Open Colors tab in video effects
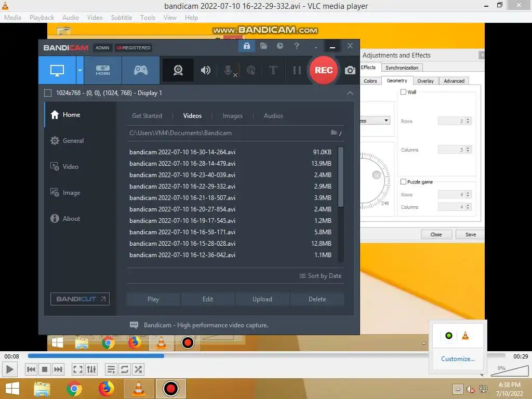 pyautogui.click(x=370, y=81)
